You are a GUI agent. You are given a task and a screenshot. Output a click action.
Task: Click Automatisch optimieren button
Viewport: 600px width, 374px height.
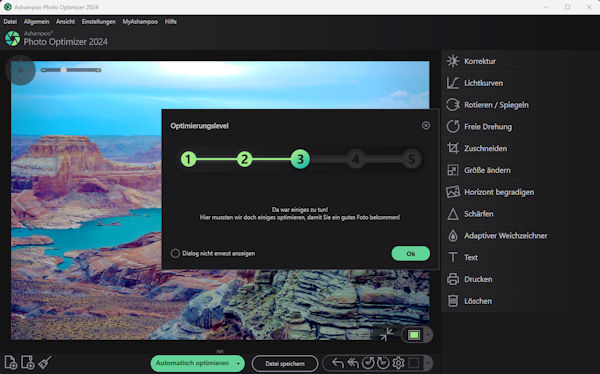[192, 363]
